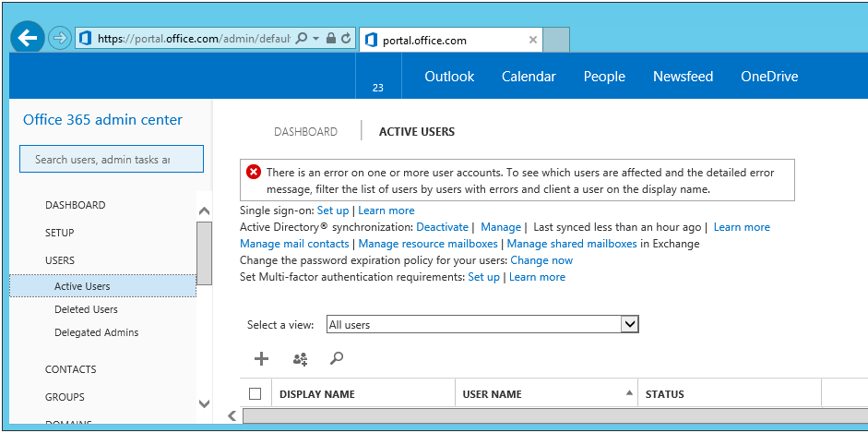
Task: Click the security padlock icon
Action: [x=331, y=38]
